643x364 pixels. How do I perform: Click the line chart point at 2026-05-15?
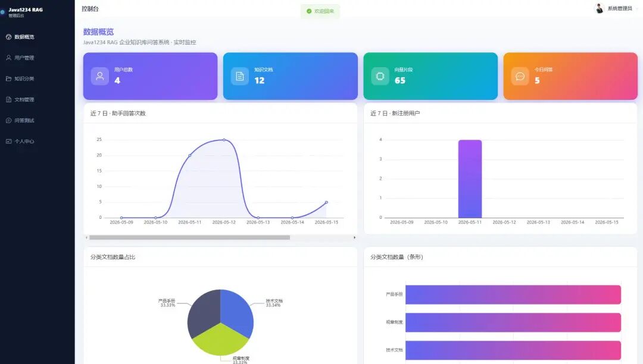click(x=326, y=202)
